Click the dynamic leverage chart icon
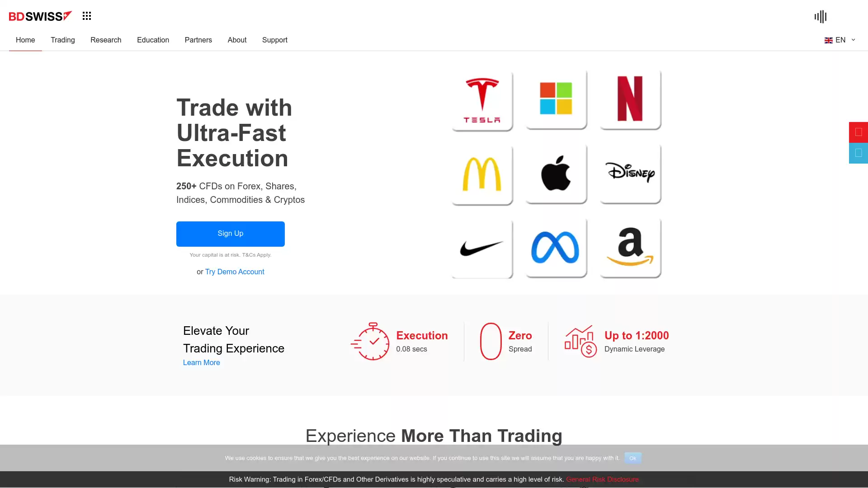Screen dimensions: 868x488 click(x=580, y=341)
